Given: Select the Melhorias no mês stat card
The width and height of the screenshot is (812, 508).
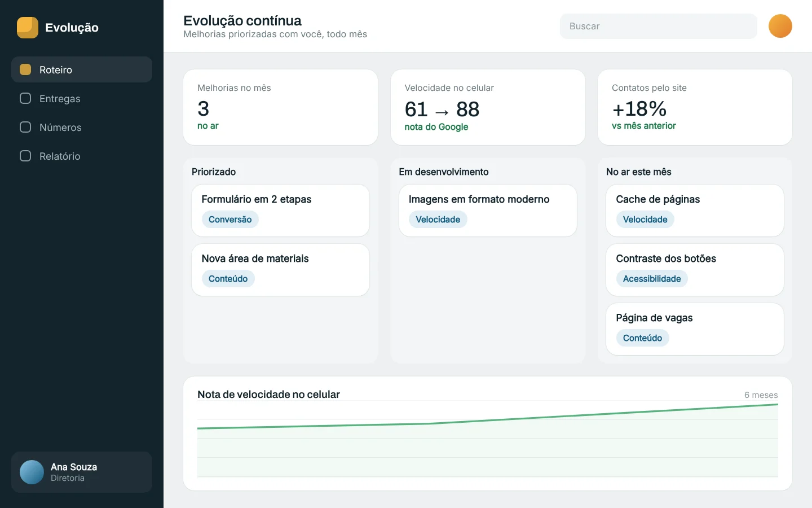Looking at the screenshot, I should tap(280, 107).
